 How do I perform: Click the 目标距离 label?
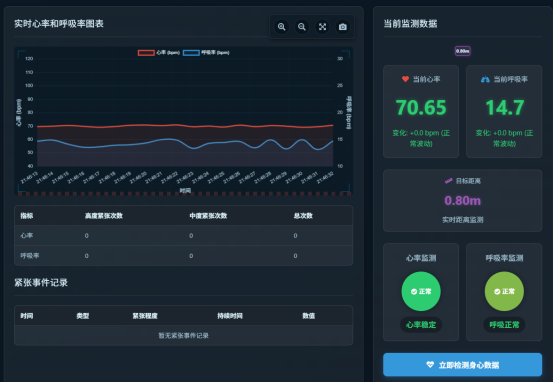(468, 181)
